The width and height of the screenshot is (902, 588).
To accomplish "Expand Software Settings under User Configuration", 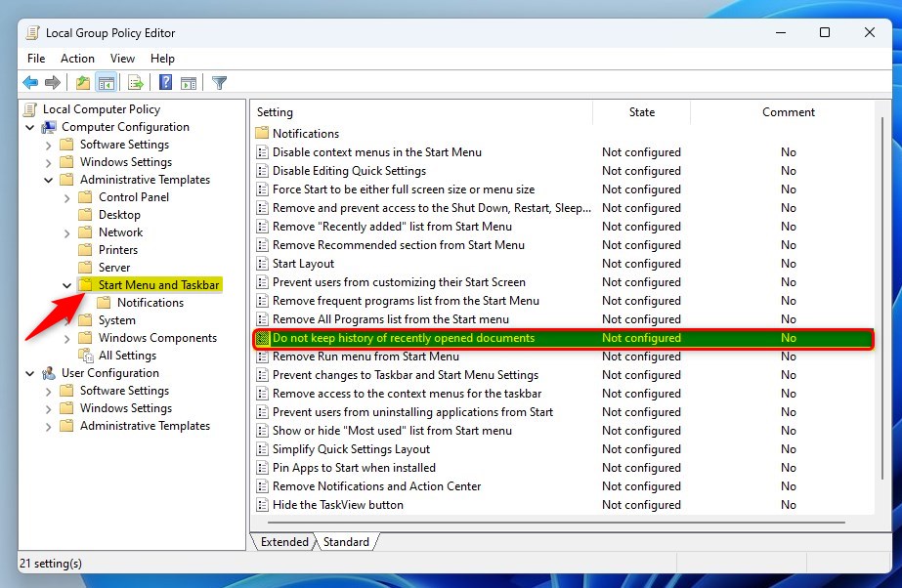I will click(x=48, y=392).
